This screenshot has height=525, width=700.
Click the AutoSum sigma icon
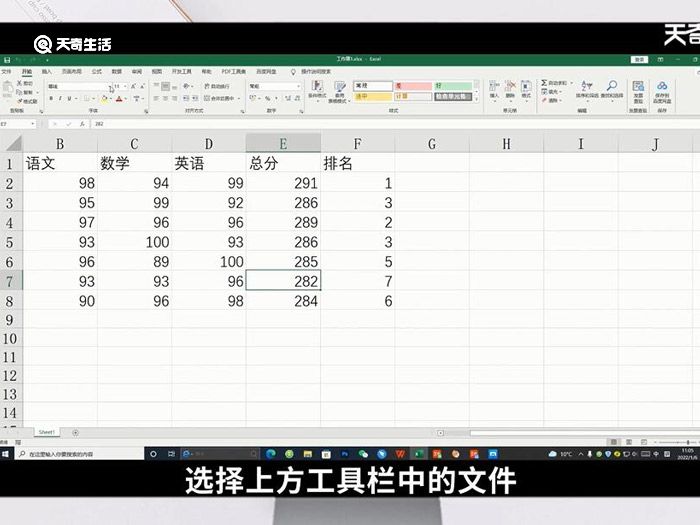[x=544, y=83]
